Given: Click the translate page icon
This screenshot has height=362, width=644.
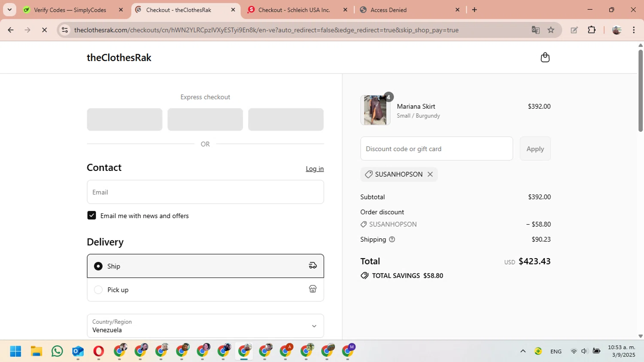Looking at the screenshot, I should (x=535, y=30).
